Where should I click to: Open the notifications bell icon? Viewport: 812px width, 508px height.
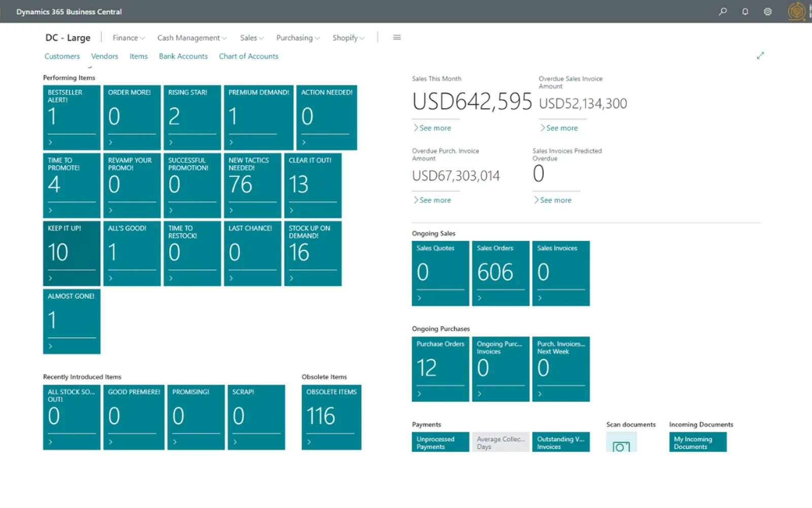coord(745,11)
